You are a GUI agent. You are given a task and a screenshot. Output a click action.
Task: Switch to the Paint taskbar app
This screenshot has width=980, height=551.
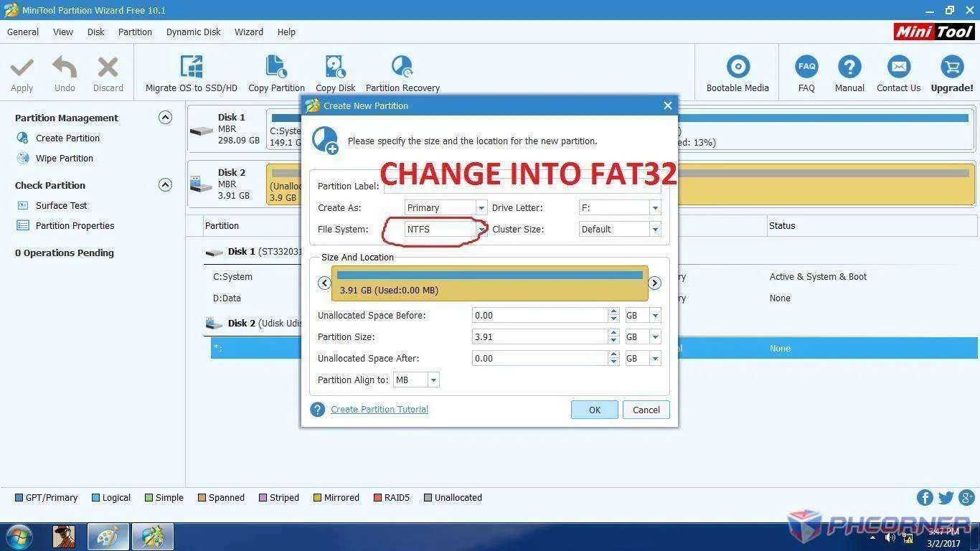[x=108, y=537]
